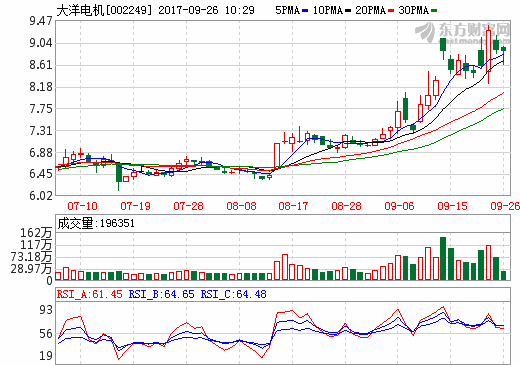Click the 5PMA legend label
This screenshot has height=365, width=520.
[287, 10]
